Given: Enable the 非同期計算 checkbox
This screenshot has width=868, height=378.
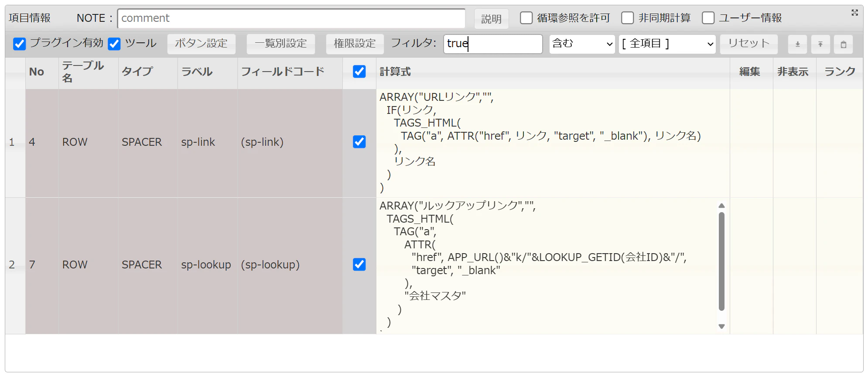Looking at the screenshot, I should 628,18.
